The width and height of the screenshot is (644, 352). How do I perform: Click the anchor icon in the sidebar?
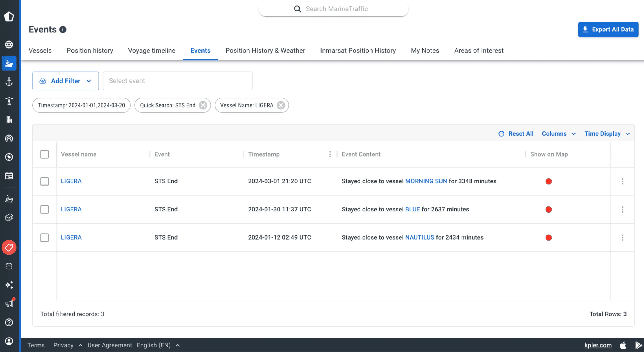pyautogui.click(x=9, y=82)
